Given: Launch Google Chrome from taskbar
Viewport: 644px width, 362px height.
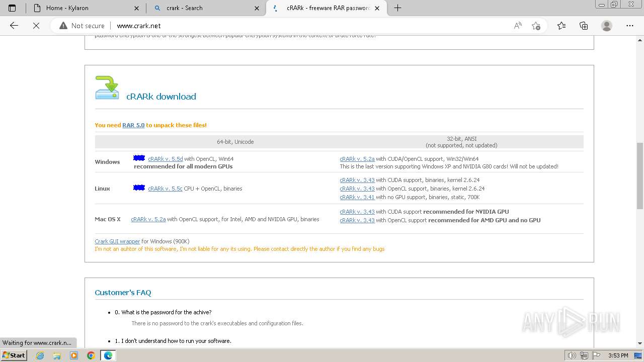Looking at the screenshot, I should pyautogui.click(x=91, y=355).
